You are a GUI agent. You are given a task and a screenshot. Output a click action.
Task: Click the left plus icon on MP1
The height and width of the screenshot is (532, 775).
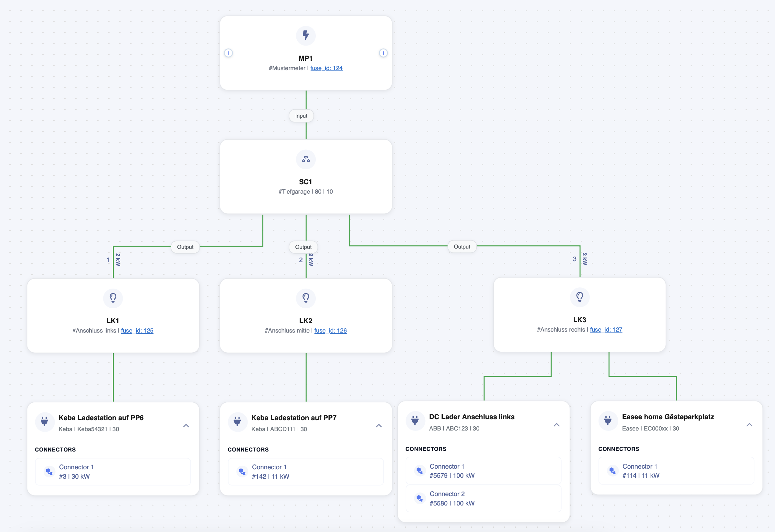228,53
